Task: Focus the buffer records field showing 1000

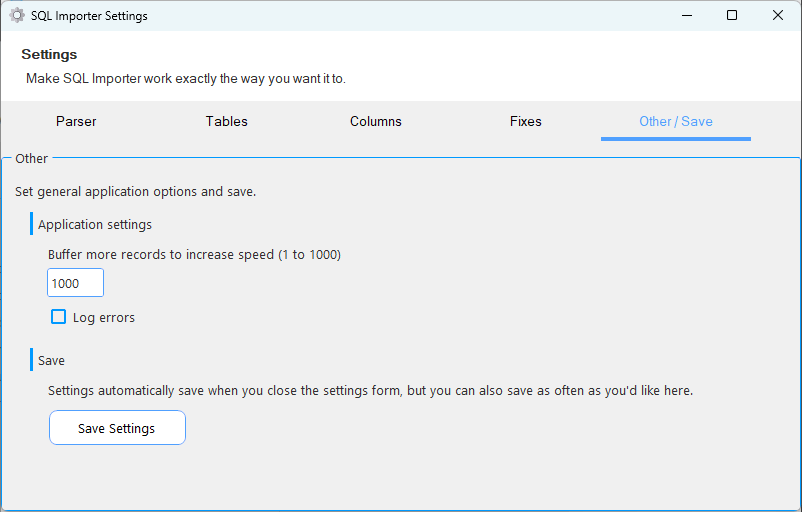Action: [x=75, y=283]
